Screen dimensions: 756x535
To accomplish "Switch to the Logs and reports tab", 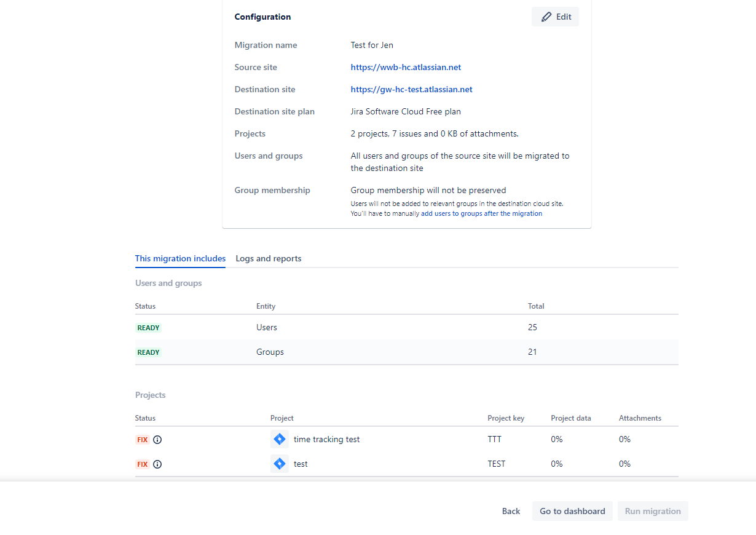I will 269,259.
